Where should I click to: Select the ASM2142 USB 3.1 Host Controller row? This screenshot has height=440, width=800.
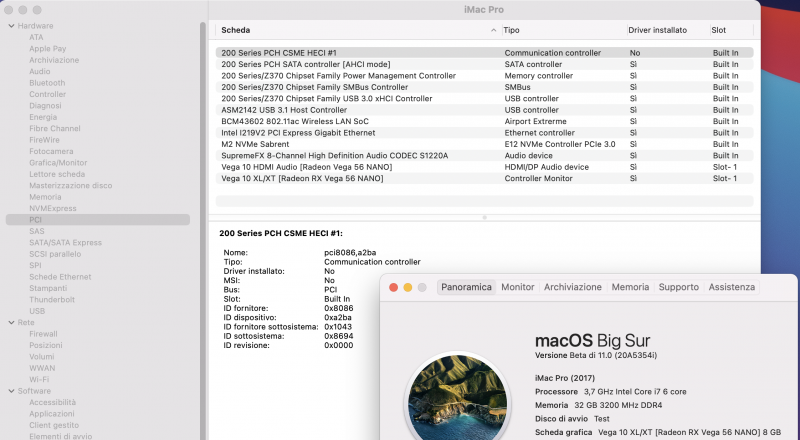click(x=484, y=110)
